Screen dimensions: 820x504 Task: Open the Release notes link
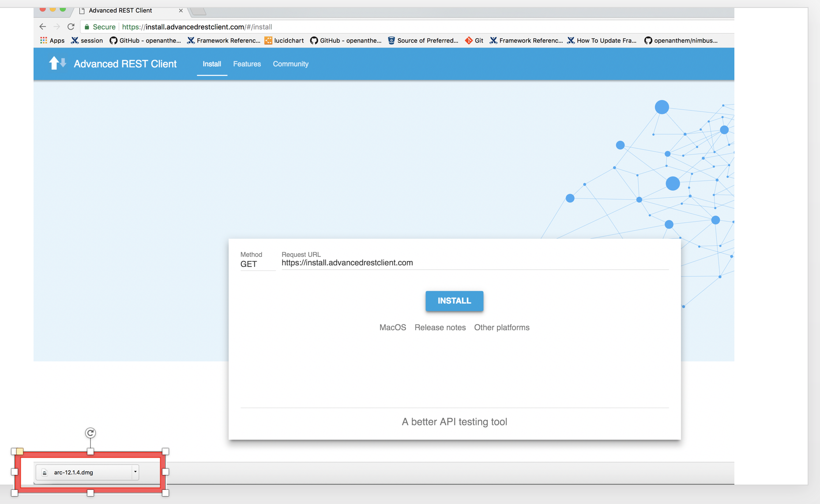click(440, 327)
